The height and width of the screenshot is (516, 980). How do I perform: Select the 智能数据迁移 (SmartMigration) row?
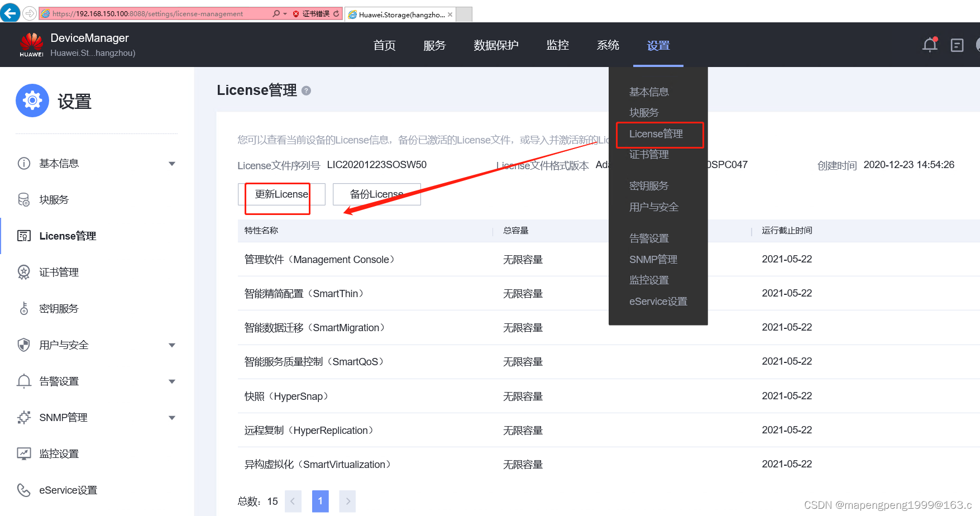click(609, 327)
